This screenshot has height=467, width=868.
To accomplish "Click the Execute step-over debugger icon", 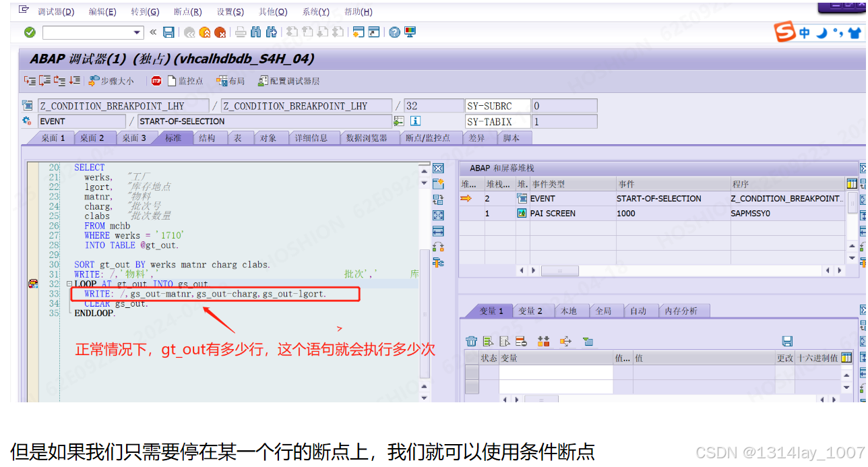I will pos(44,81).
